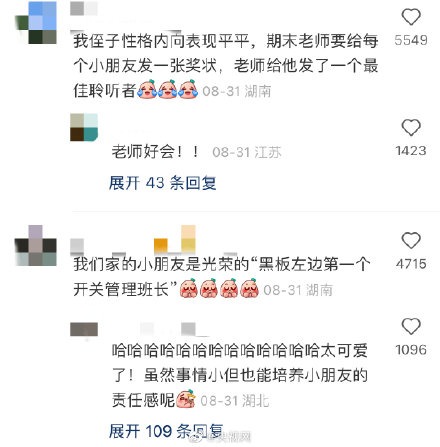440x447 pixels.
Task: Expand the 43 replies link
Action: [x=163, y=183]
